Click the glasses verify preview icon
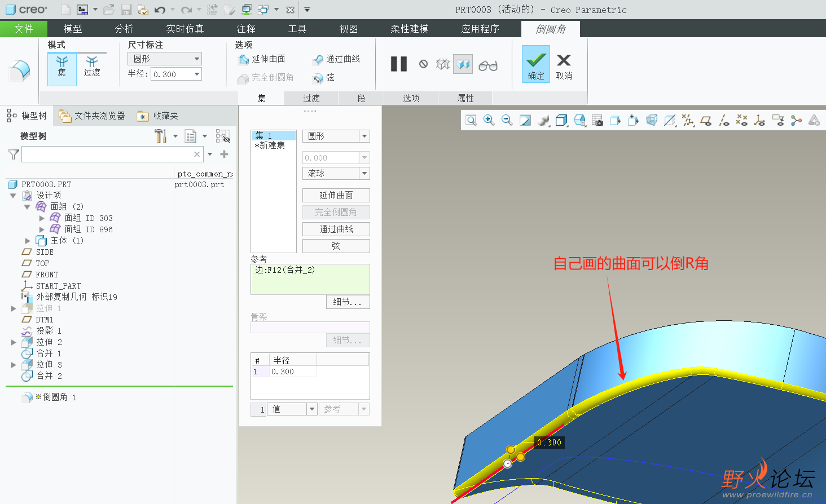 488,65
